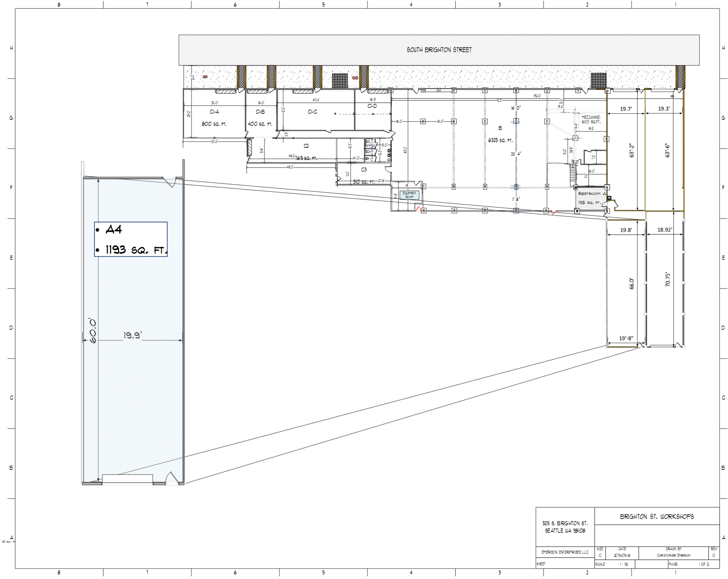Image resolution: width=728 pixels, height=579 pixels.
Task: Click the 'DRAWN BY' header
Action: click(x=674, y=549)
